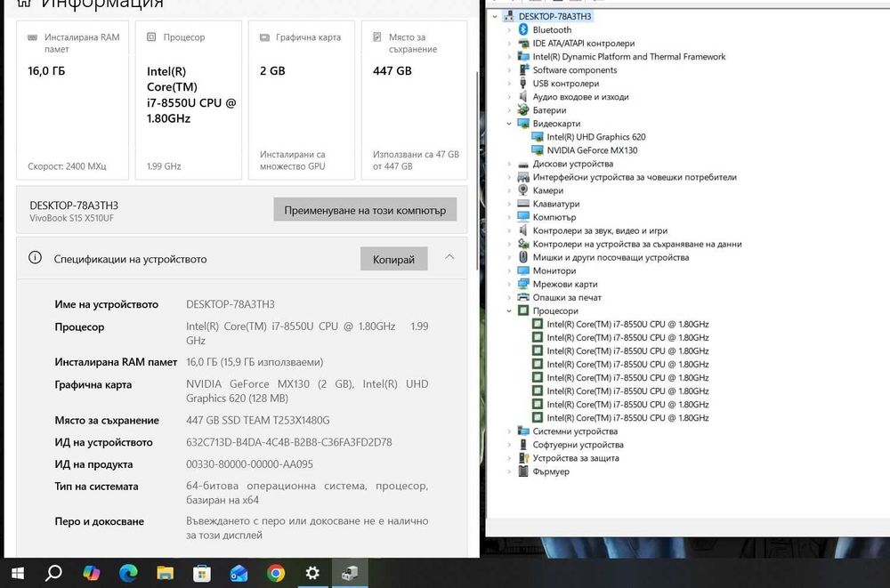The width and height of the screenshot is (890, 588).
Task: Select Intel(R) Dynamic Platform and Thermal Framework
Action: 629,57
